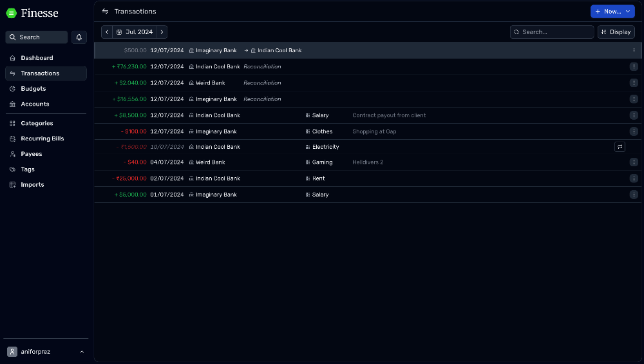The height and width of the screenshot is (364, 644).
Task: Expand the New... dropdown arrow
Action: 628,12
